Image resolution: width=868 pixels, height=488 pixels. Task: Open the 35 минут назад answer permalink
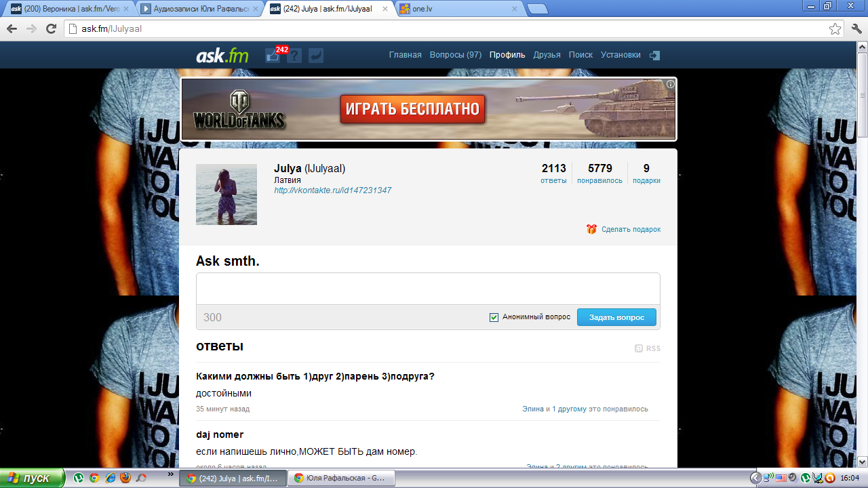pyautogui.click(x=222, y=409)
